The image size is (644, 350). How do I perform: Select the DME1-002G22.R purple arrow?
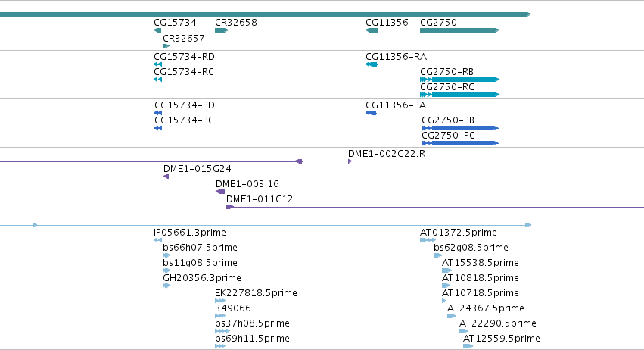pos(350,161)
